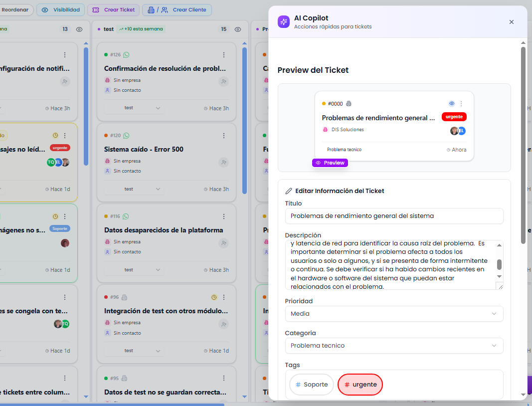The image size is (532, 406).
Task: Click three-dot menu on urgente left ticket
Action: click(x=65, y=136)
